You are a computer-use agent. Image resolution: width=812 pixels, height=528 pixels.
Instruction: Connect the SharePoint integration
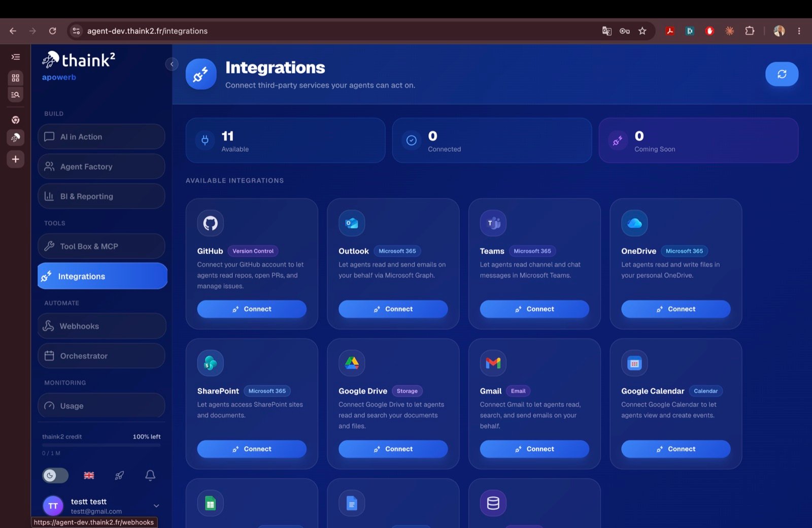[252, 449]
